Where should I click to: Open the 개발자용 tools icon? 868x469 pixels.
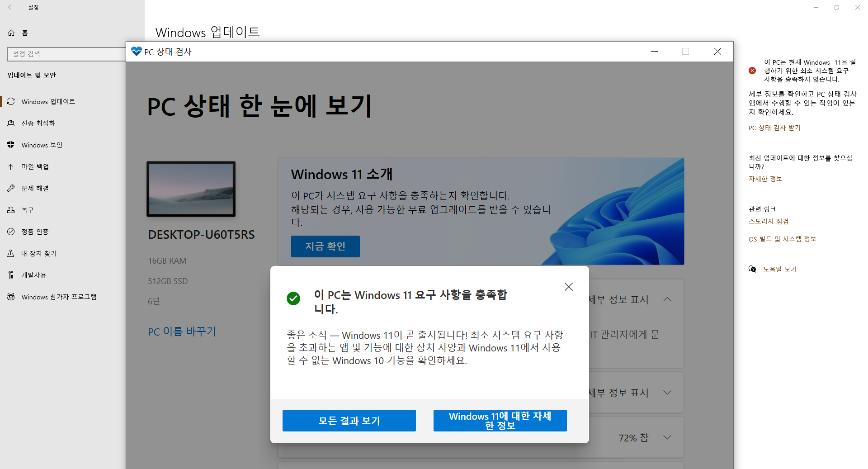11,275
